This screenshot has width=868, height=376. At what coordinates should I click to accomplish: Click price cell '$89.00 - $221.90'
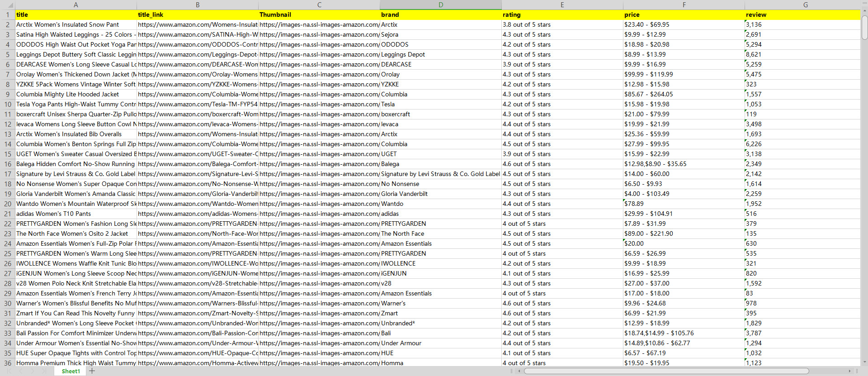(x=684, y=233)
